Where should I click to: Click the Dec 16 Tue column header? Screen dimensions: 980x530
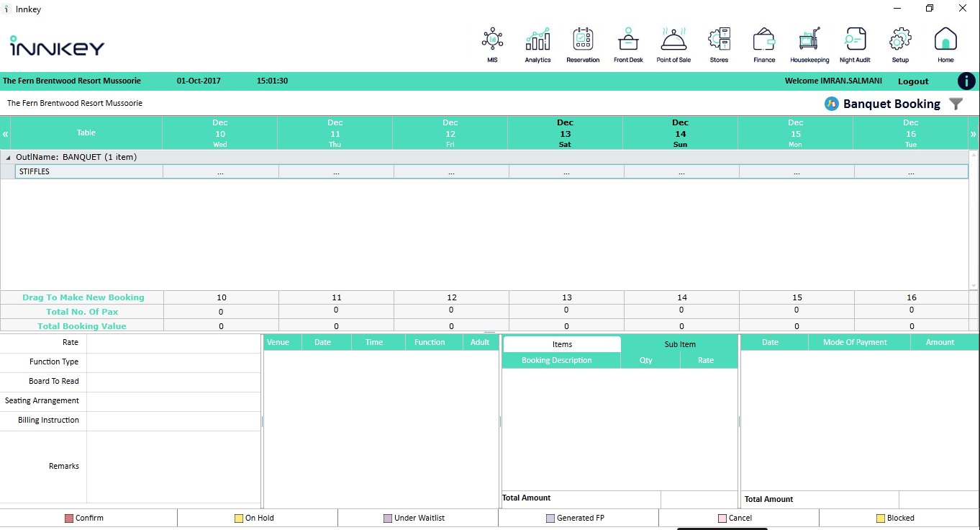(x=911, y=133)
